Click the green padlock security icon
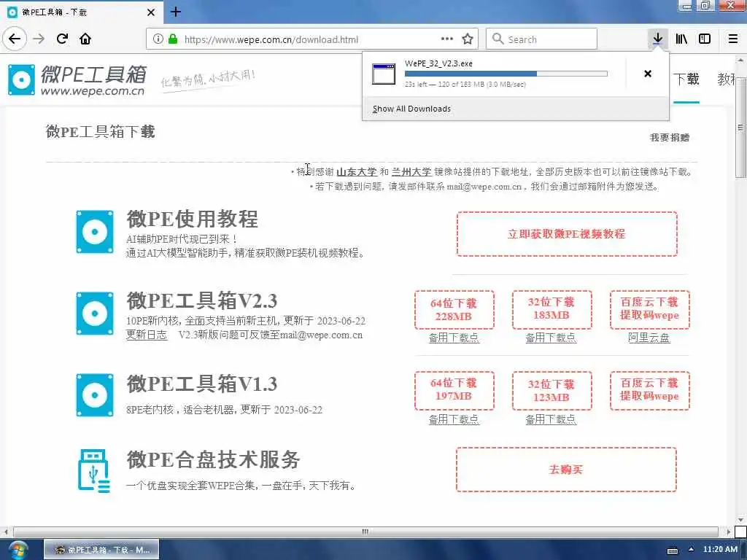The width and height of the screenshot is (747, 560). [173, 39]
